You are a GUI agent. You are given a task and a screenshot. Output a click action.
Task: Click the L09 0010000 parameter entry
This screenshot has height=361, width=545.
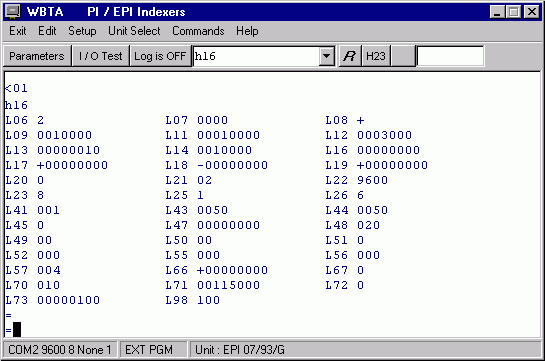(x=48, y=135)
